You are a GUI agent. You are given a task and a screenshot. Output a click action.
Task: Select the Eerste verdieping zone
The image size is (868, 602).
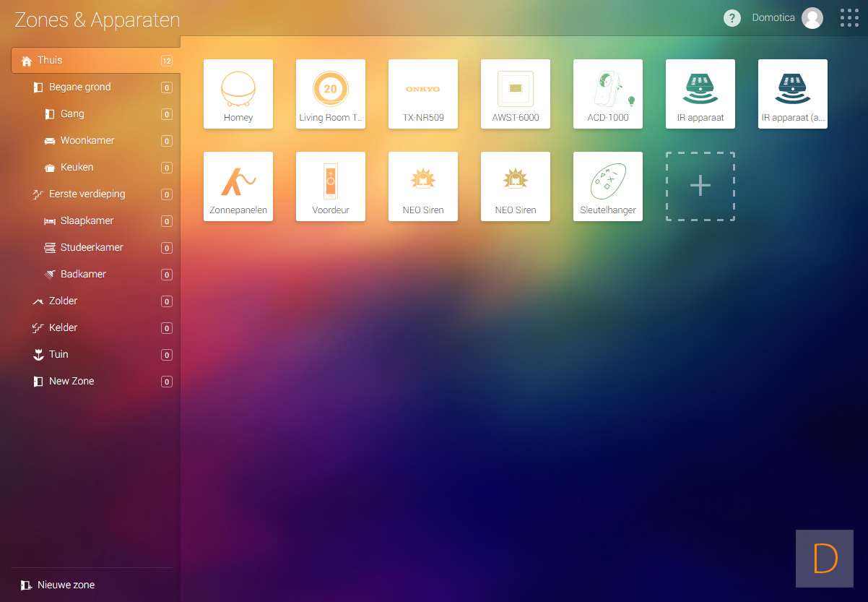[95, 194]
